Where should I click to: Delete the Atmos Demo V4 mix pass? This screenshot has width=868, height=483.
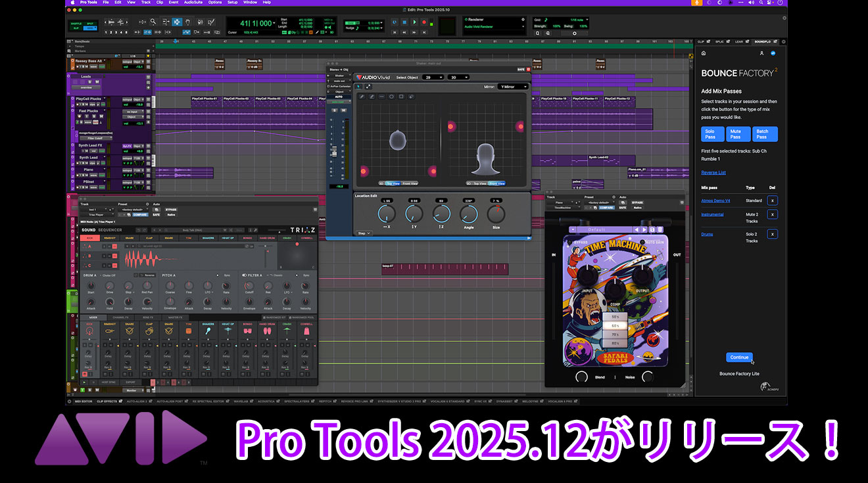point(772,200)
